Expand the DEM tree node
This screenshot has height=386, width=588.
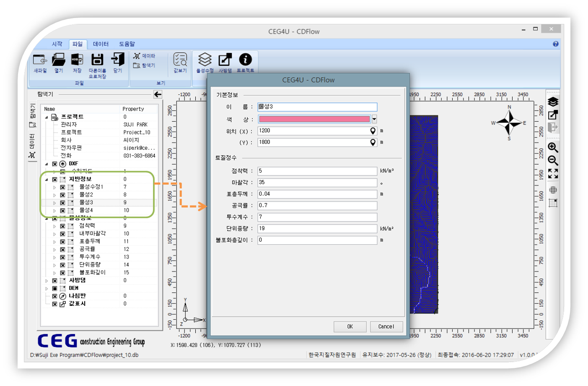pyautogui.click(x=47, y=289)
